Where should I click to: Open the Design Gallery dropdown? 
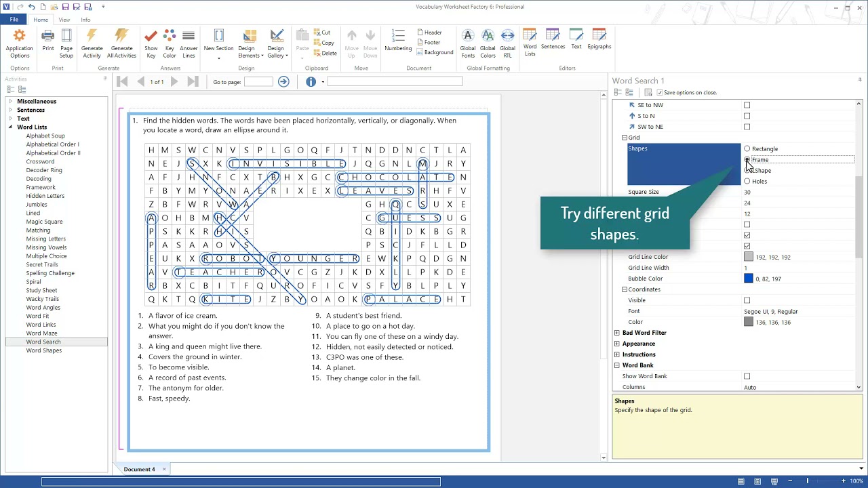[276, 43]
